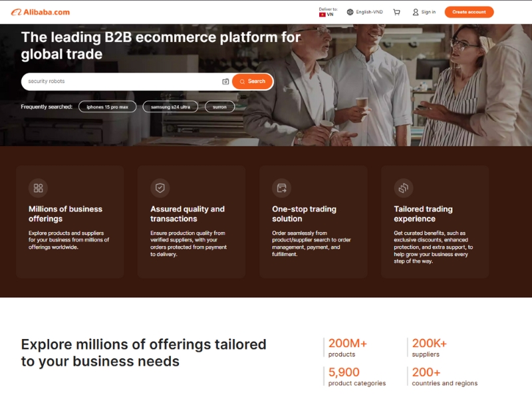Screen dimensions: 532x399
Task: Click the Tailored trading experience icon
Action: pyautogui.click(x=403, y=188)
